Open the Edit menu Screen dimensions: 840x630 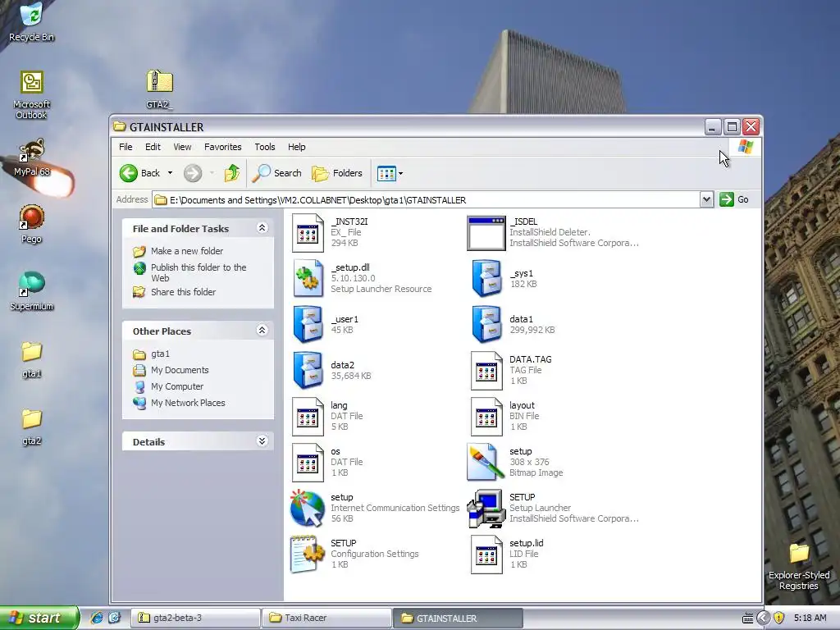pos(153,147)
